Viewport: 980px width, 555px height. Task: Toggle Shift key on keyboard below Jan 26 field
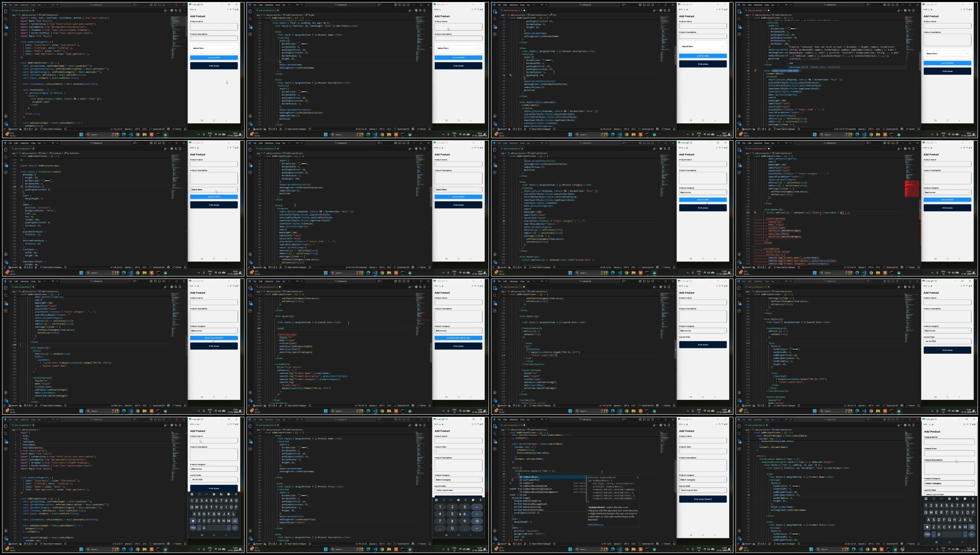click(x=193, y=521)
